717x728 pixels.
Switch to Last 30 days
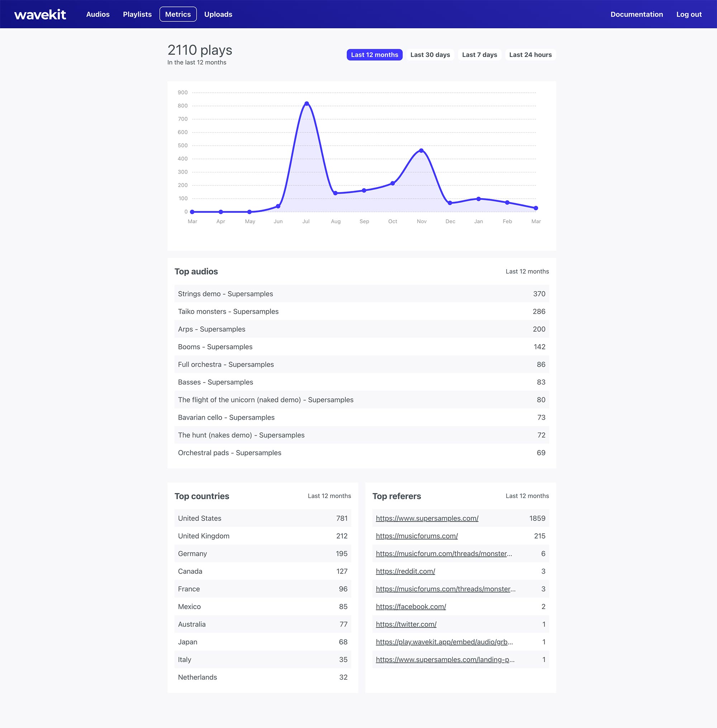[430, 55]
